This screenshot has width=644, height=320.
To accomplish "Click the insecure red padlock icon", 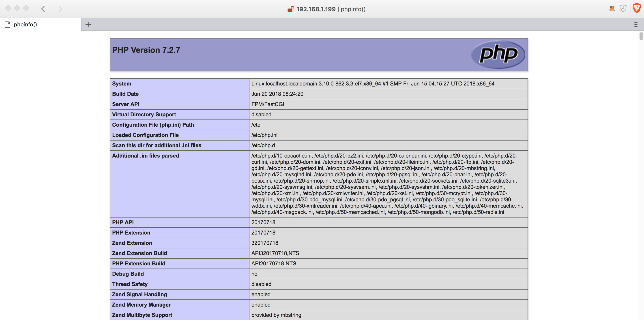I will (x=290, y=9).
